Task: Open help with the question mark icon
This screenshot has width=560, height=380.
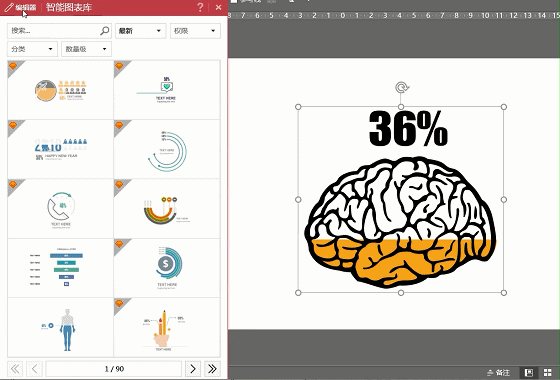Action: 200,7
